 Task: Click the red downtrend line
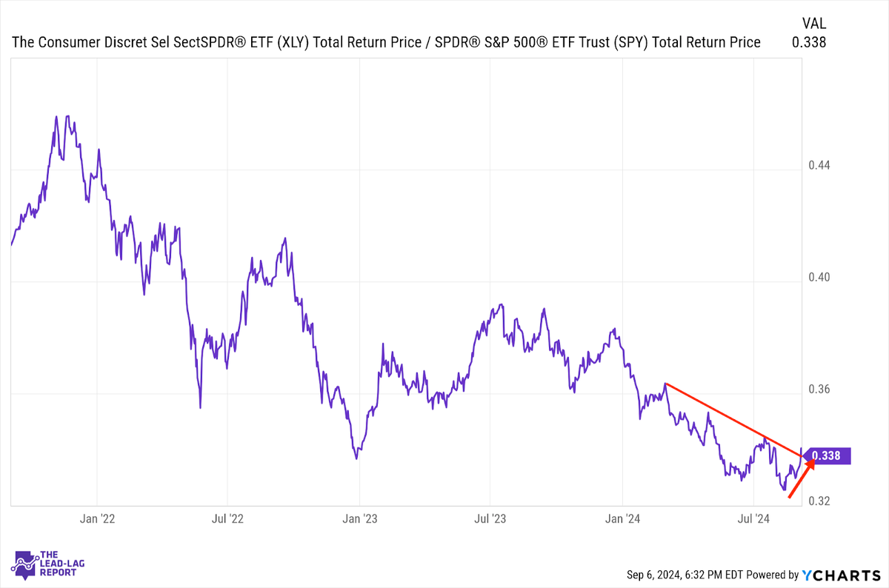point(734,419)
